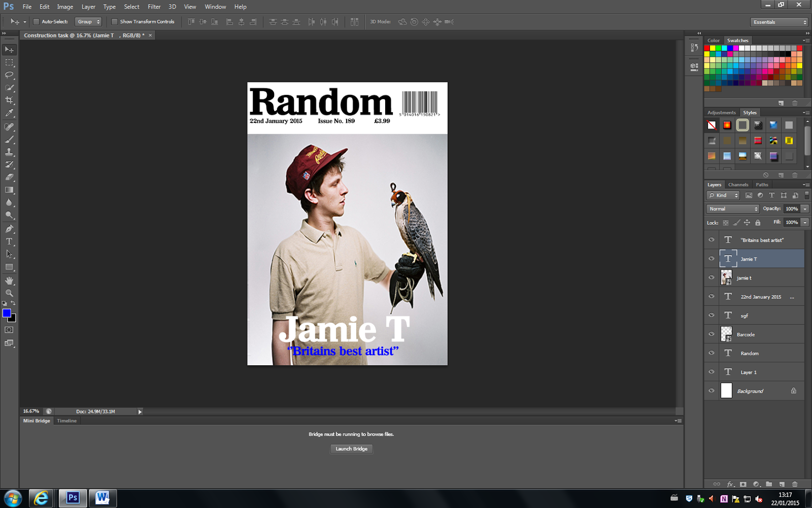Add a layer mask button
The height and width of the screenshot is (508, 812).
pyautogui.click(x=743, y=484)
